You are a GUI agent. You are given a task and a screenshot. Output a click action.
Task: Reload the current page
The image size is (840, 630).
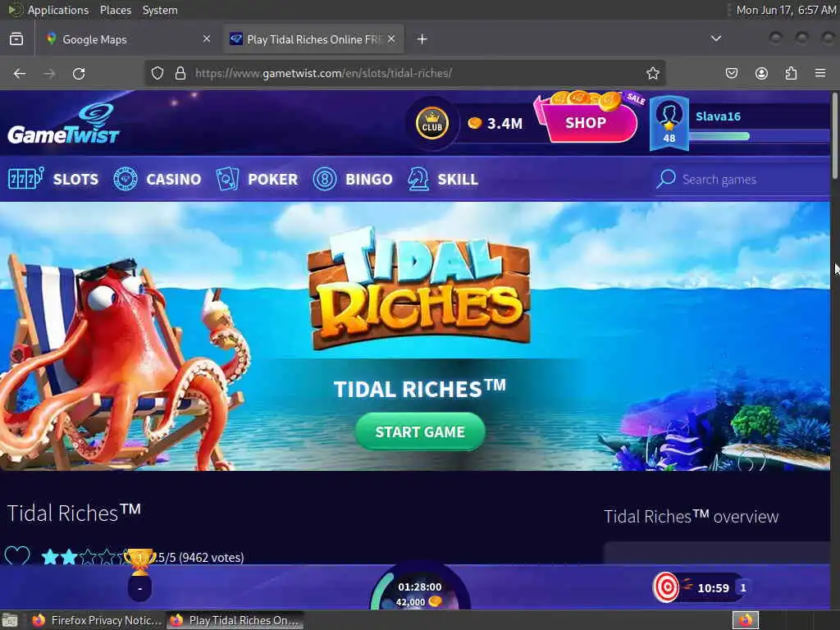(79, 73)
